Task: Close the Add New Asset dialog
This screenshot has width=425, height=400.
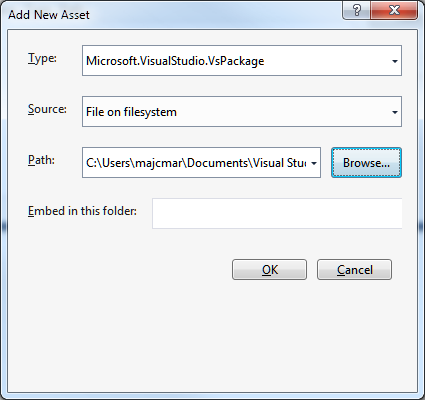Action: [x=394, y=10]
